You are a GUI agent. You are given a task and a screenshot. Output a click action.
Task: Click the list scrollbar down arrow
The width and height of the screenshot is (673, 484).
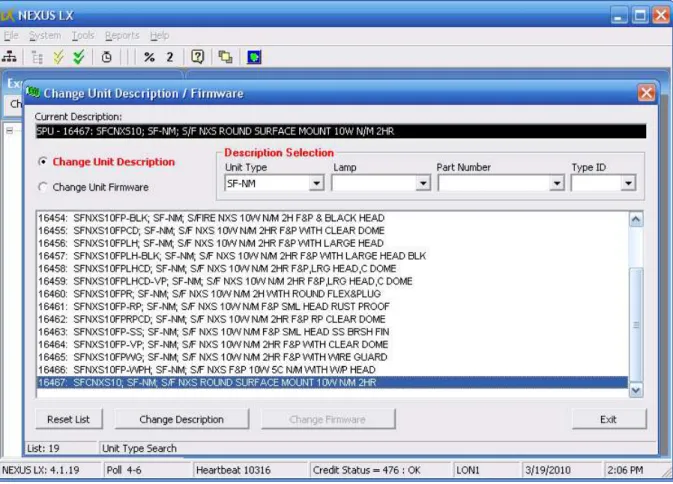[636, 390]
